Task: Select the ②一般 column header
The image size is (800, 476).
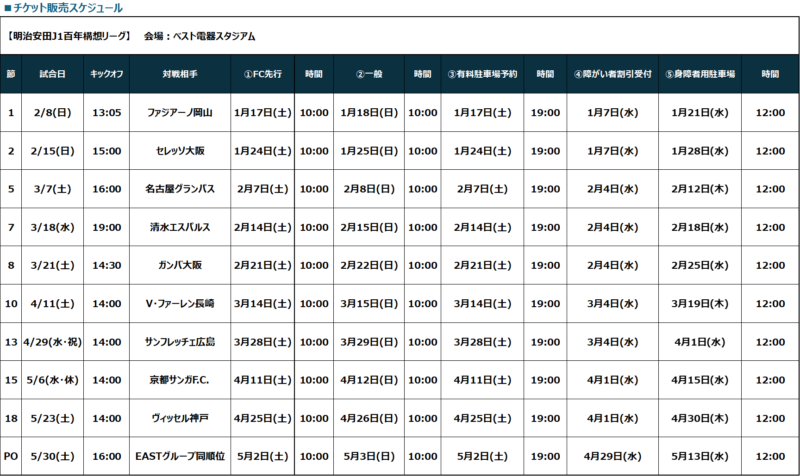Action: (x=370, y=74)
